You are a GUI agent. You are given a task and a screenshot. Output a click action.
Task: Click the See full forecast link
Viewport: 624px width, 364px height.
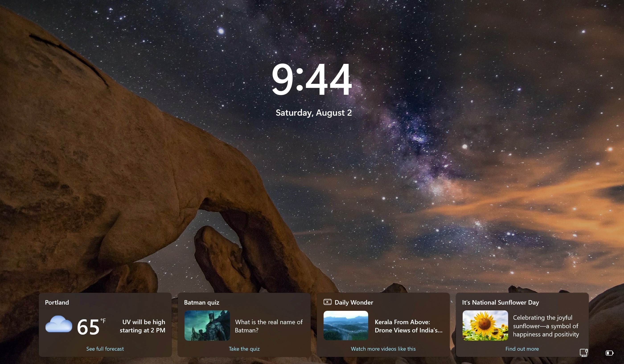pos(105,349)
